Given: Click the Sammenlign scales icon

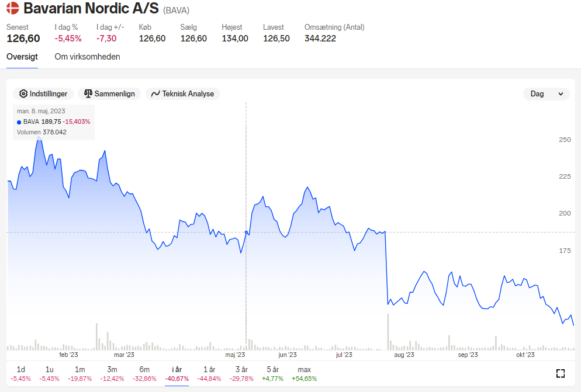Looking at the screenshot, I should click(88, 93).
